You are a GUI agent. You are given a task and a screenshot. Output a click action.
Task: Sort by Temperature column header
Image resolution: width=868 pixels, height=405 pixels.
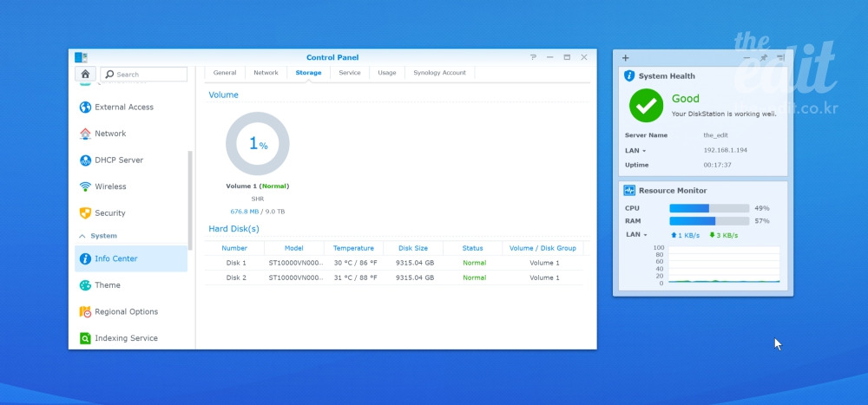coord(353,248)
